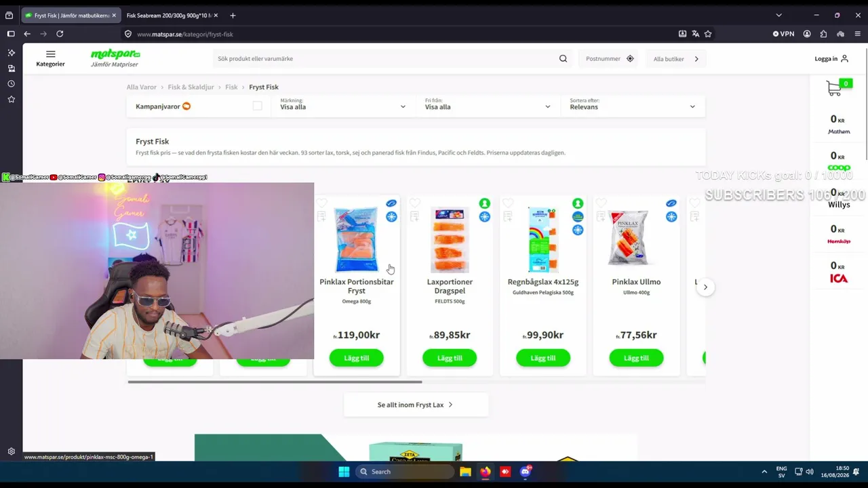Expand the Alla butiker store selector
Image resolution: width=868 pixels, height=488 pixels.
[x=675, y=59]
